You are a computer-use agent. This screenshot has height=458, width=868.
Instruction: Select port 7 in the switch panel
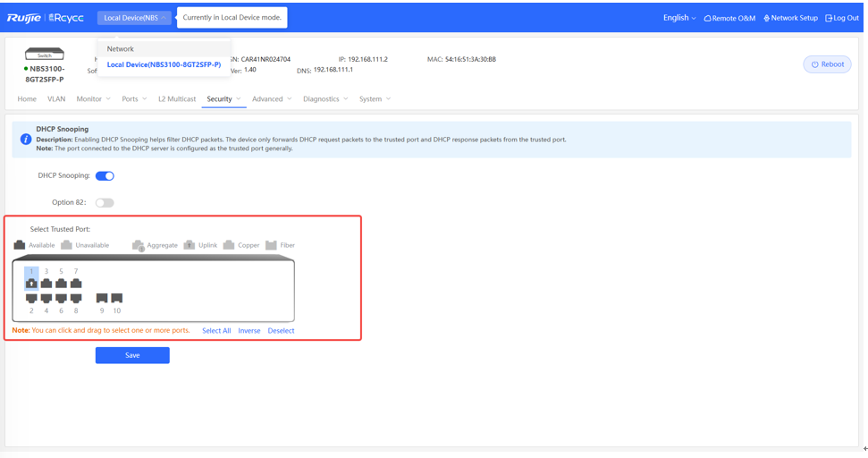tap(76, 284)
